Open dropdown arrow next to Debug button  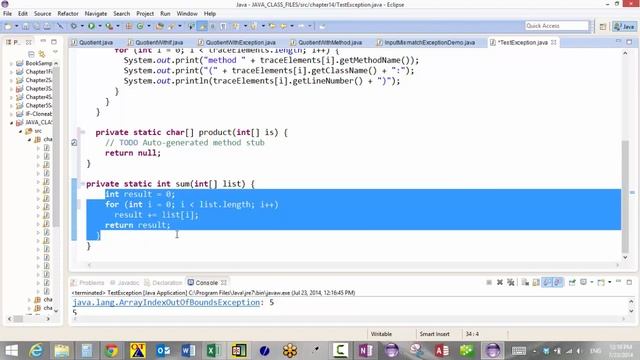[x=82, y=26]
